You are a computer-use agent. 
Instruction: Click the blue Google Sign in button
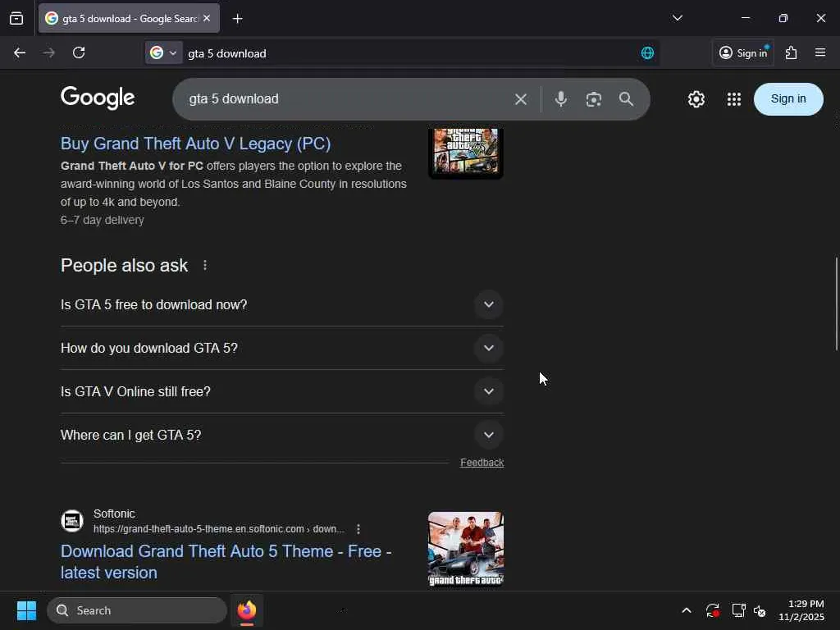pos(788,99)
